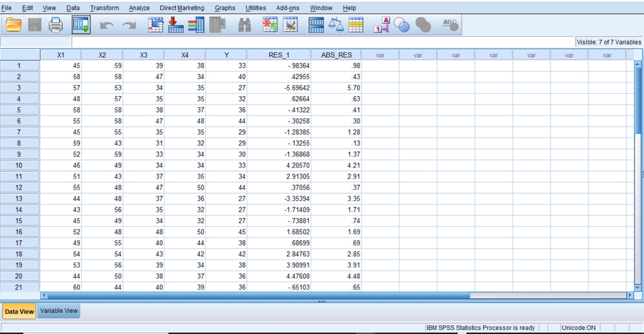
Task: Open the Window menu
Action: pyautogui.click(x=321, y=8)
